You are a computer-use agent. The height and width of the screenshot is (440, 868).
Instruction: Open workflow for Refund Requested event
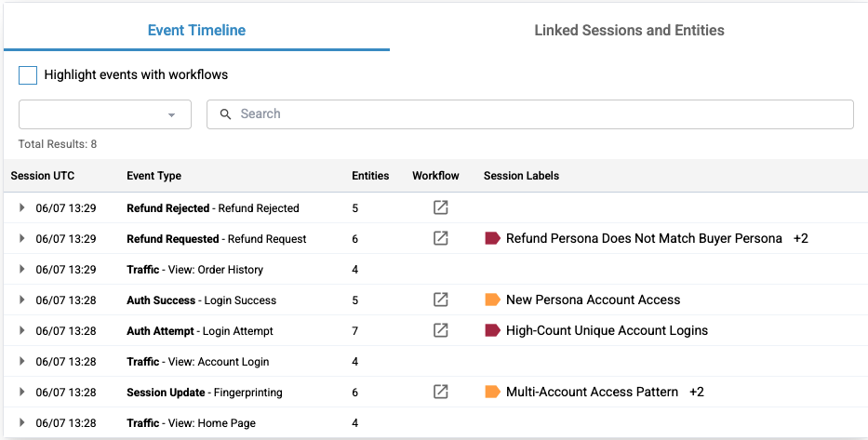(441, 238)
